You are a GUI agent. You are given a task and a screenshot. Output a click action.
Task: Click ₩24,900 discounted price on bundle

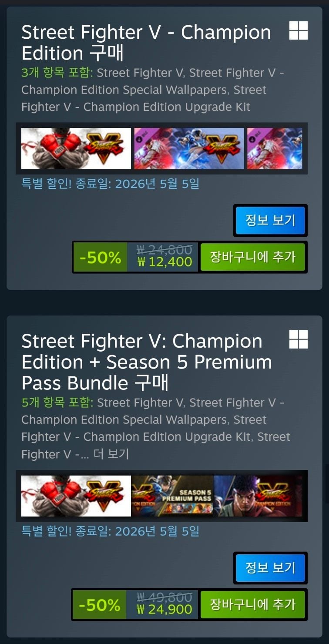pyautogui.click(x=164, y=610)
